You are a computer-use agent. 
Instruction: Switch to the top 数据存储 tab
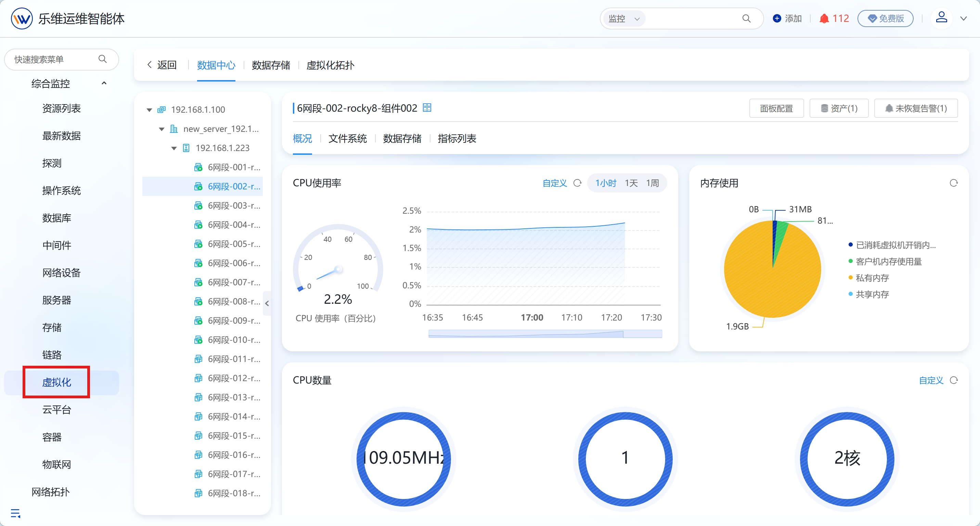[271, 65]
